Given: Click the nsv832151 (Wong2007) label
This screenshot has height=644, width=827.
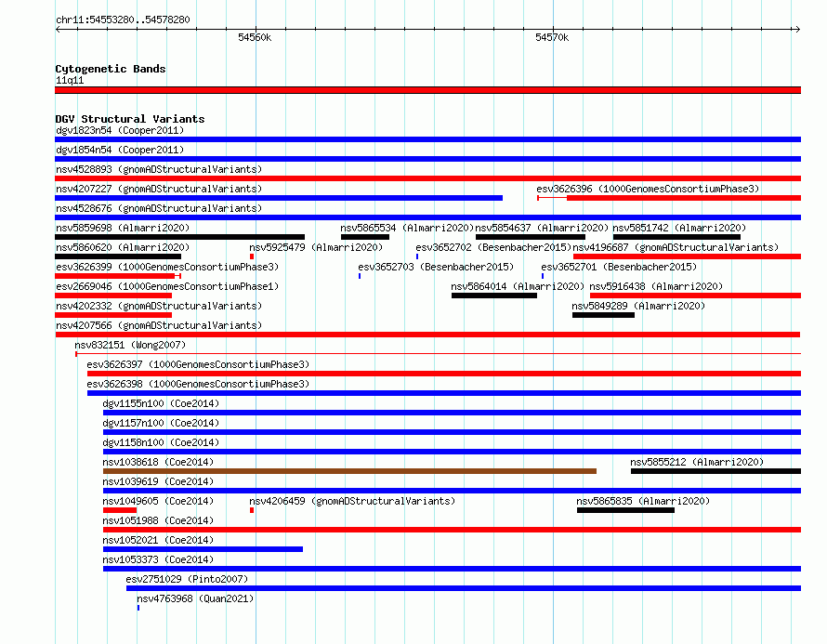Looking at the screenshot, I should (x=130, y=345).
